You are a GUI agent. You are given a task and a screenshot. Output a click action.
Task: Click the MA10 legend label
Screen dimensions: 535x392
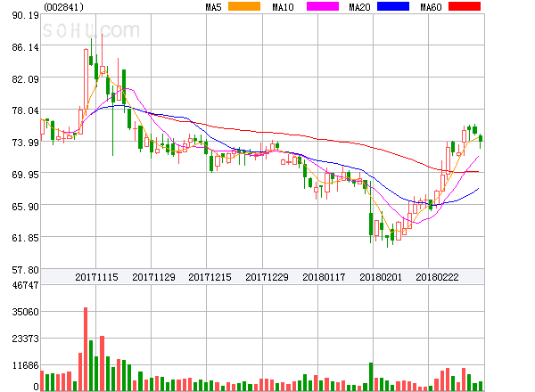pos(283,7)
